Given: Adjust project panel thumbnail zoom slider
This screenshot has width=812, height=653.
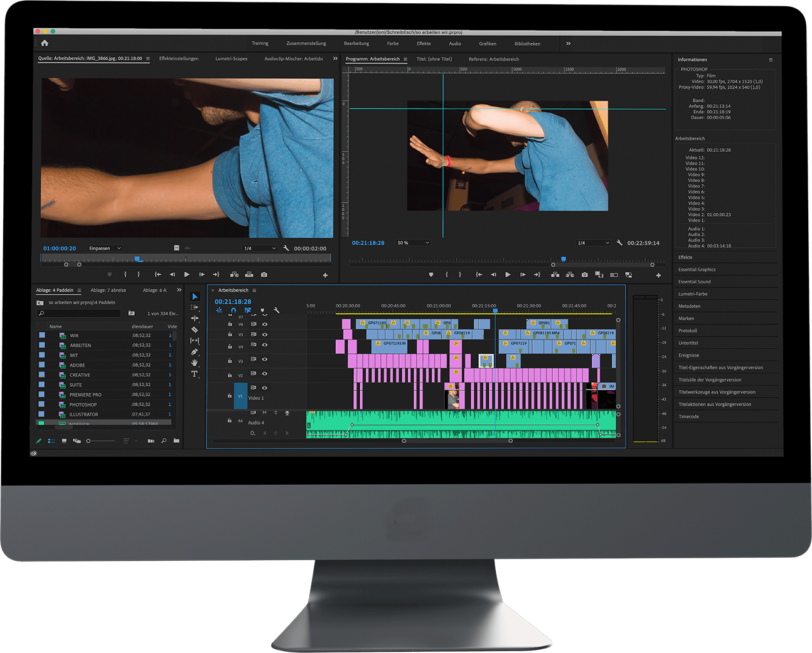Looking at the screenshot, I should click(x=102, y=441).
